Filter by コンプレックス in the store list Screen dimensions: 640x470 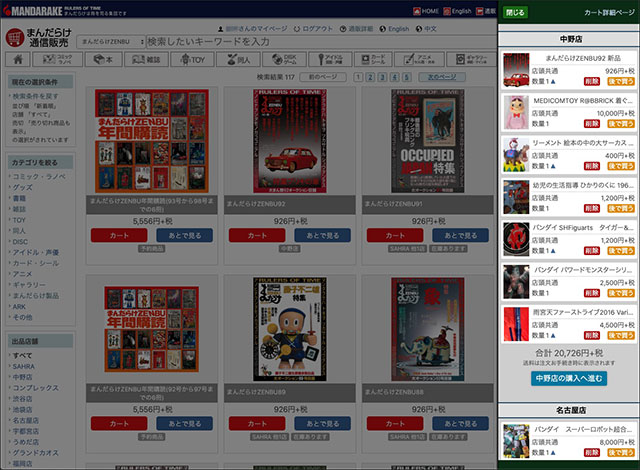click(x=36, y=388)
